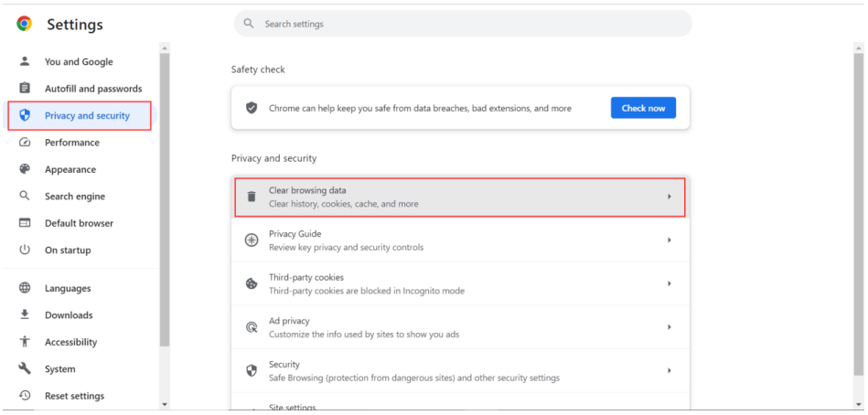Click the Safety check shield icon
868x415 pixels.
252,108
